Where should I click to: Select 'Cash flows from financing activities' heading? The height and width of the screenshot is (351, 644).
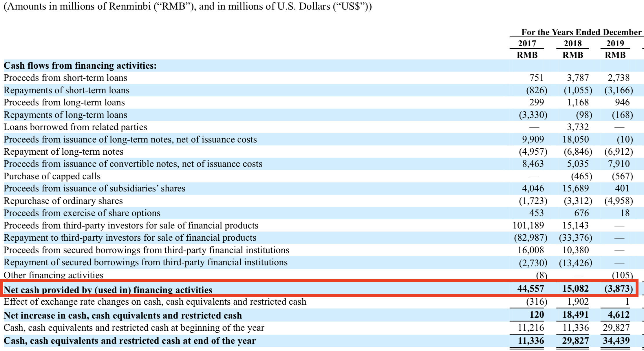(80, 66)
